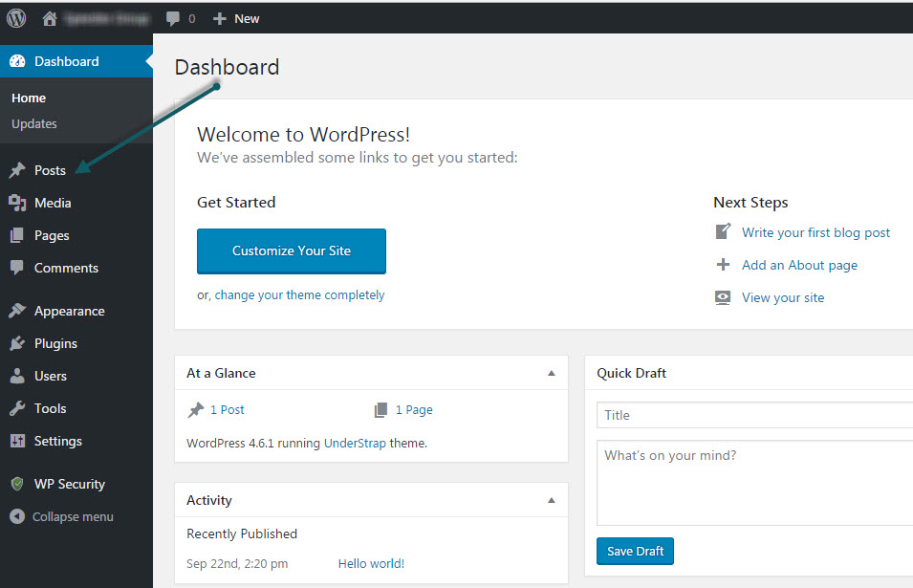Image resolution: width=913 pixels, height=588 pixels.
Task: Click the Appearance paintbrush icon in sidebar
Action: 17,311
